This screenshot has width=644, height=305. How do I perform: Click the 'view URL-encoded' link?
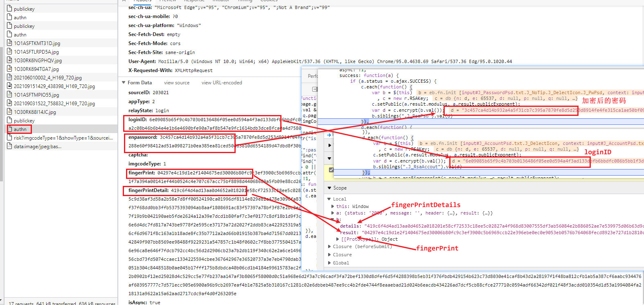222,83
